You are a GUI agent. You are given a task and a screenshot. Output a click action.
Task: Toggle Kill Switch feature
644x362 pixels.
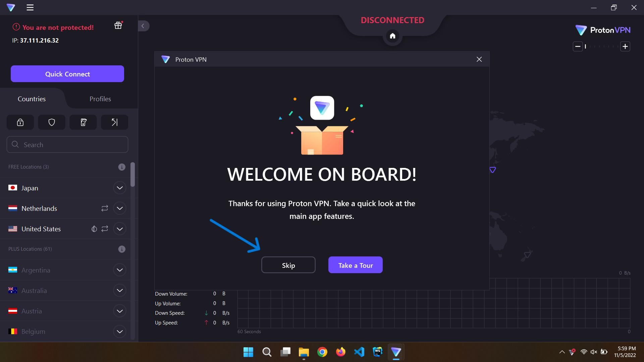(83, 122)
